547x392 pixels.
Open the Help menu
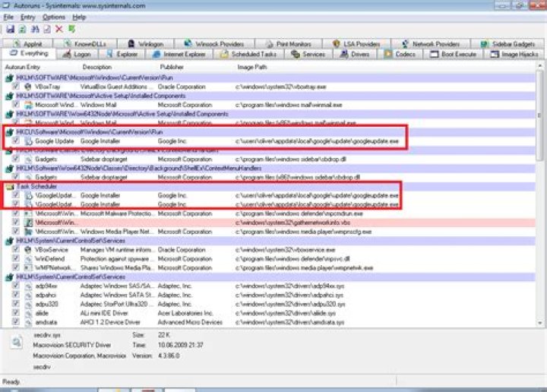79,17
